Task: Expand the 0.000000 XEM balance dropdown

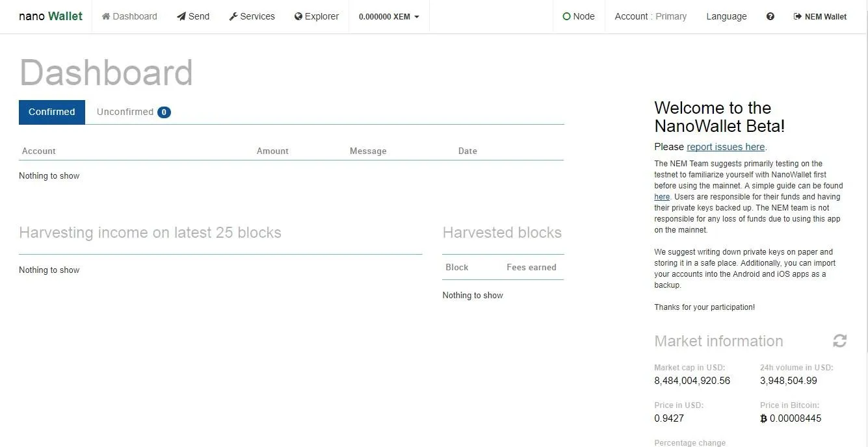Action: (389, 17)
